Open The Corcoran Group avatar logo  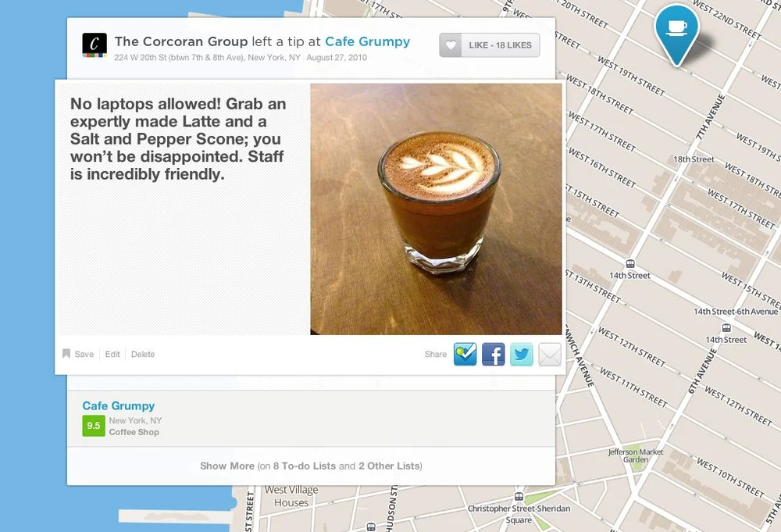click(x=95, y=45)
